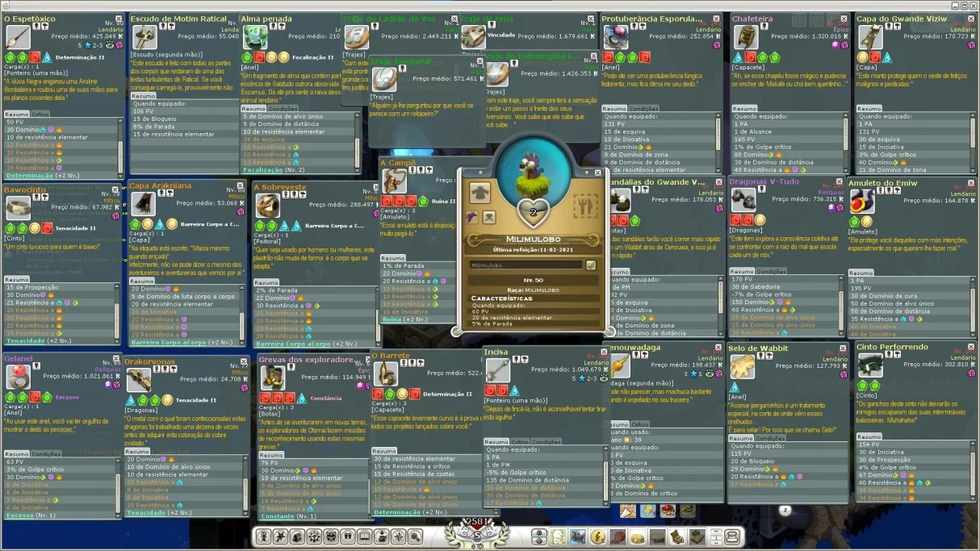Viewport: 980px width, 551px height.
Task: Click the O Espetóxico needle item thumbnail
Action: coord(18,37)
